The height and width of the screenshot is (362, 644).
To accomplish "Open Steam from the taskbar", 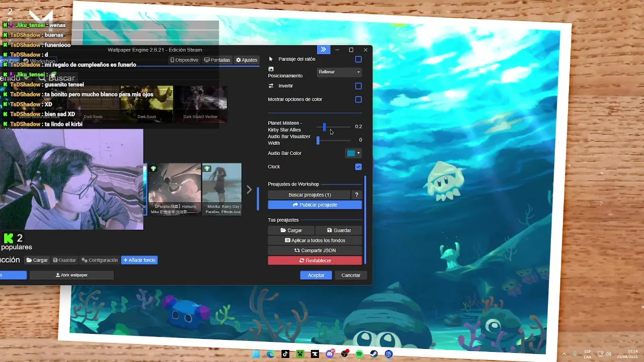I will [x=374, y=354].
